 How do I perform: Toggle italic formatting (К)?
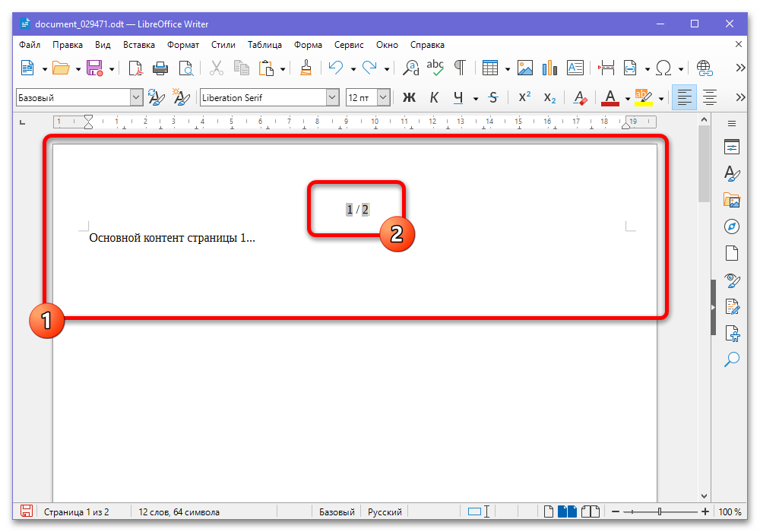434,98
